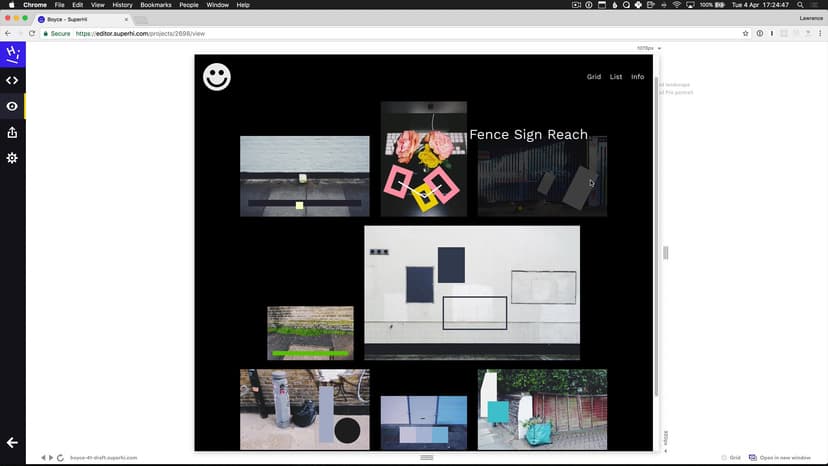Open the Bookmarks menu
Viewport: 828px width, 466px height.
coord(155,5)
